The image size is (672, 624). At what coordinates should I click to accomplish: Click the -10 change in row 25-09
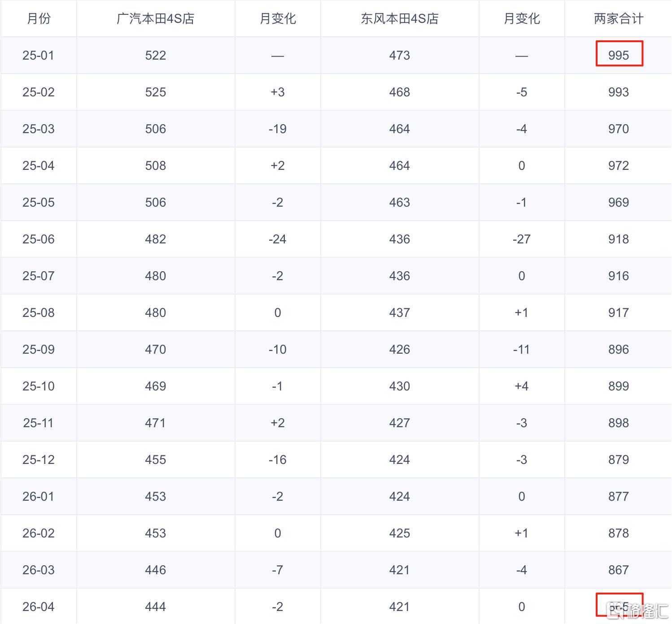click(x=278, y=349)
